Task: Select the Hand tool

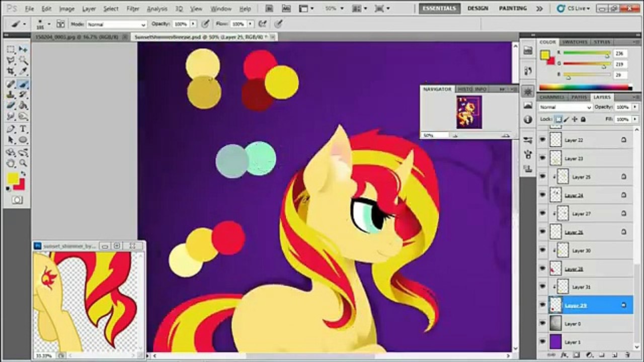Action: (x=11, y=163)
